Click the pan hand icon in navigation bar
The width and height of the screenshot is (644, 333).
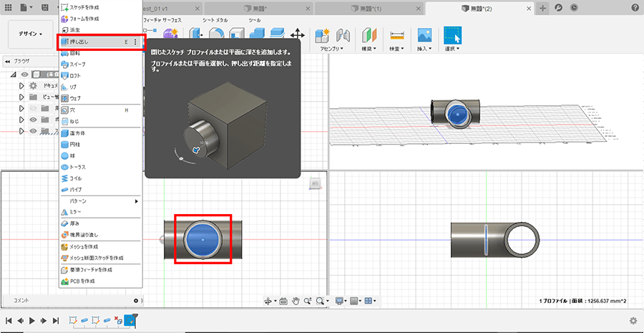click(296, 301)
